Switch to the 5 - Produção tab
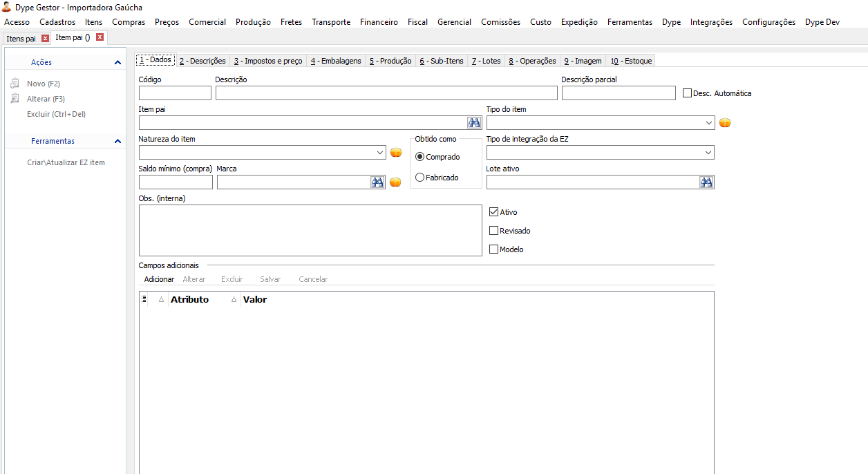The width and height of the screenshot is (868, 474). (x=390, y=61)
